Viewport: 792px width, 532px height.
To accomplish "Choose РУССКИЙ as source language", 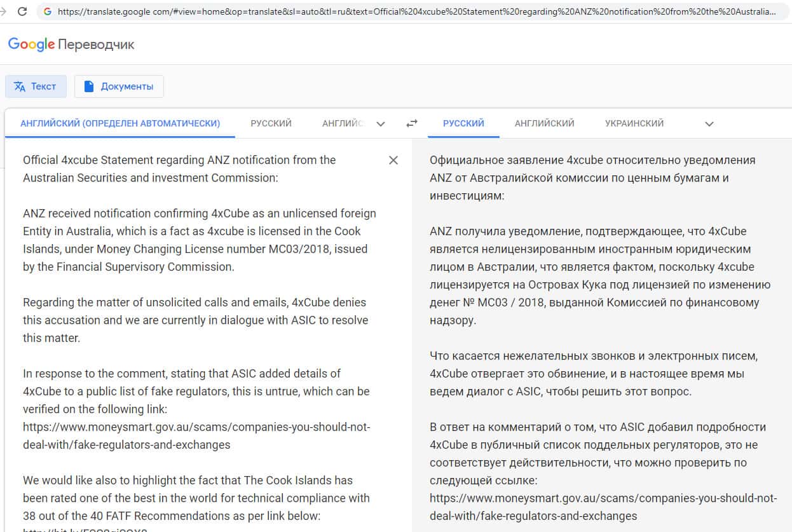I will coord(271,123).
